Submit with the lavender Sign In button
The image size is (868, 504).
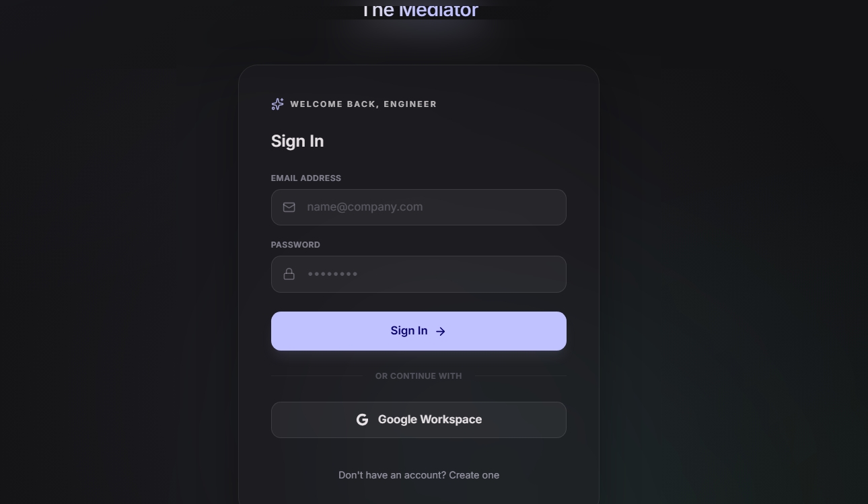tap(419, 331)
